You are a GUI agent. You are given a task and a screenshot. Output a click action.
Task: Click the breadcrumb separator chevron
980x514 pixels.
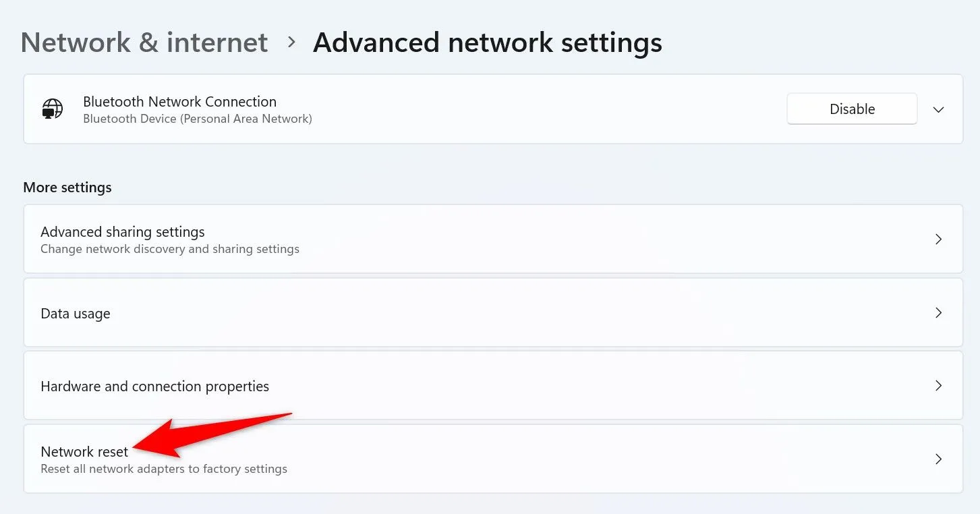(291, 42)
